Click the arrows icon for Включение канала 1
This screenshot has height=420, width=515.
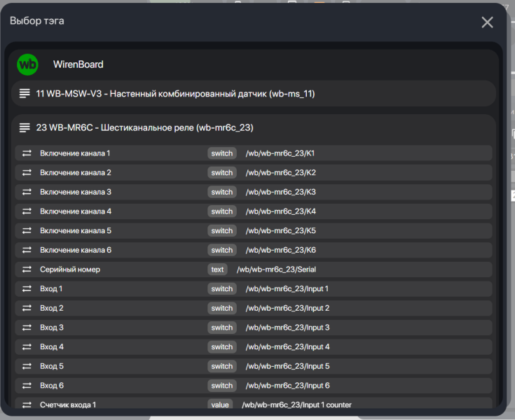click(27, 153)
